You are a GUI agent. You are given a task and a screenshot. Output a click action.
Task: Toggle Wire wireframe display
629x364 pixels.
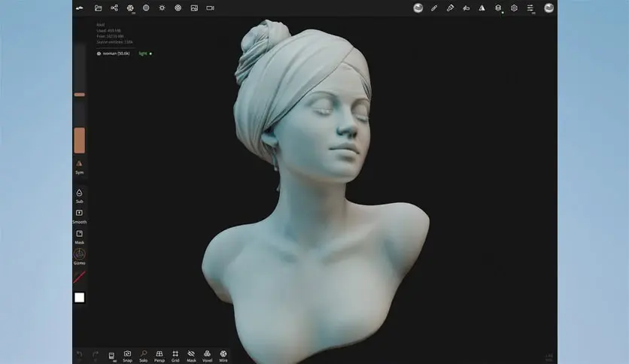[x=223, y=356]
